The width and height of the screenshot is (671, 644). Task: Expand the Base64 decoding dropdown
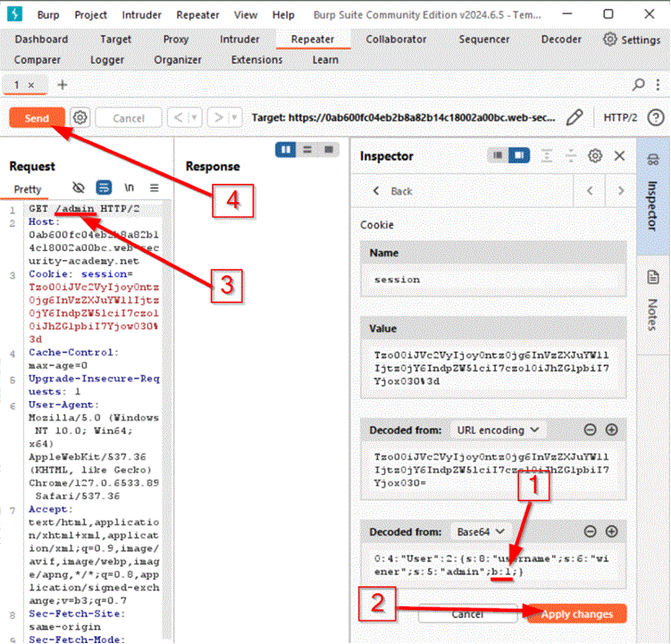coord(481,531)
